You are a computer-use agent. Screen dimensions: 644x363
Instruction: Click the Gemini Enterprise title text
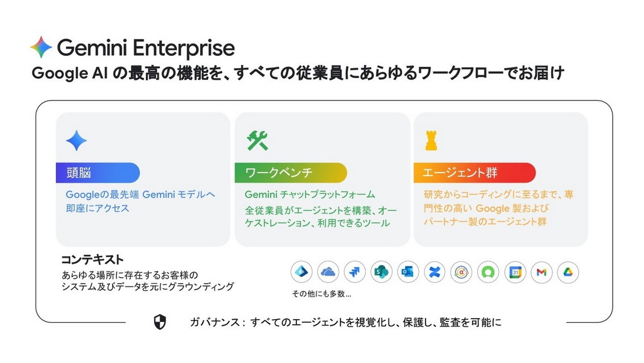146,48
